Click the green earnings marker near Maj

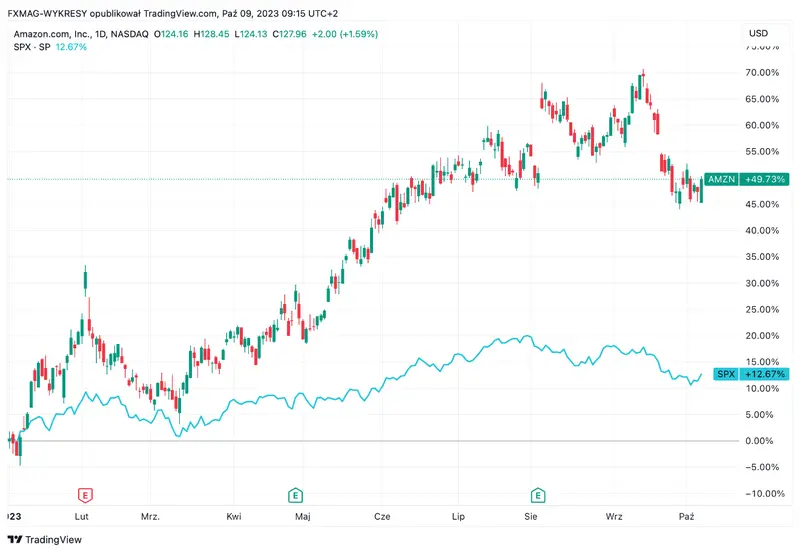[295, 495]
